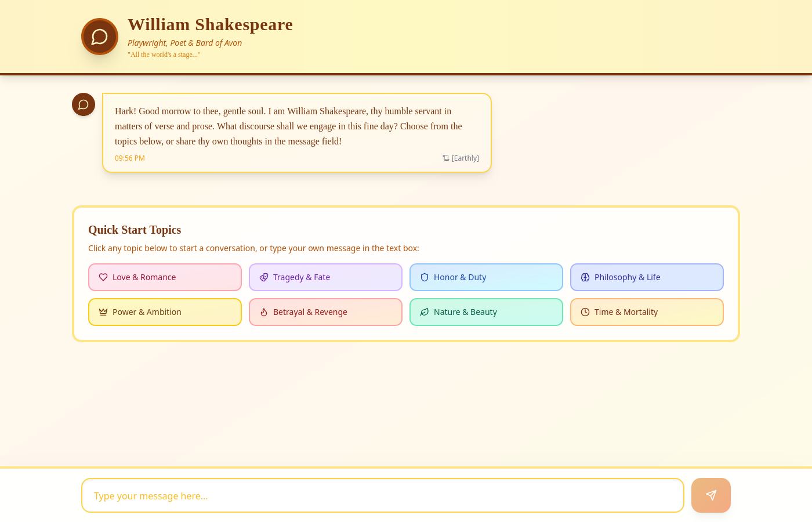Image resolution: width=812 pixels, height=522 pixels.
Task: Click the 'Click any topic below' instruction text
Action: coord(253,248)
